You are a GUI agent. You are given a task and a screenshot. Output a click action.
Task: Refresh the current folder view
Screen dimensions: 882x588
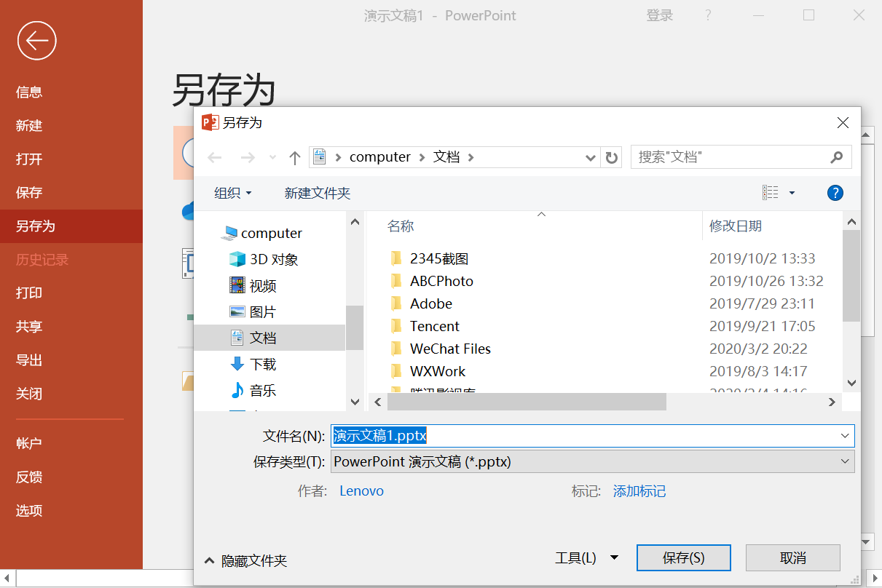point(612,157)
